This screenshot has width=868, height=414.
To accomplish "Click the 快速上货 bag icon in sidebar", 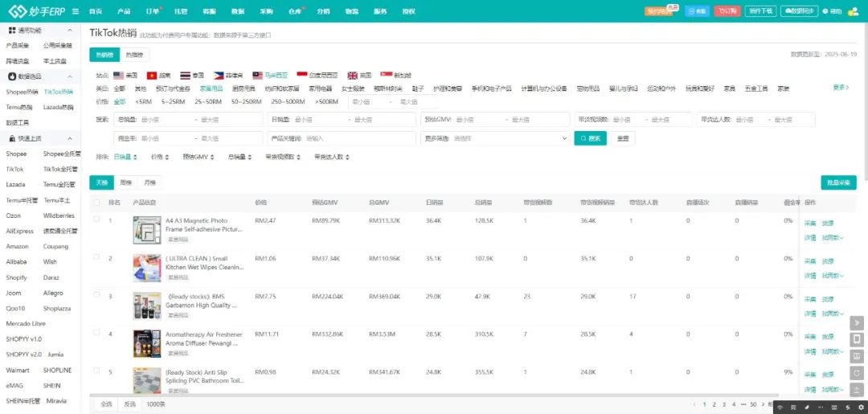I will pos(11,138).
